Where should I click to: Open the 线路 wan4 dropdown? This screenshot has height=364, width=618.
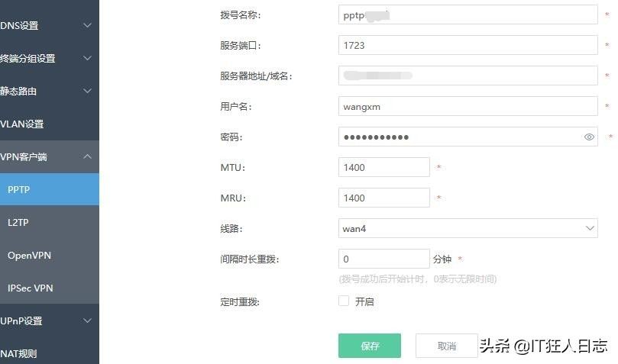(x=468, y=228)
